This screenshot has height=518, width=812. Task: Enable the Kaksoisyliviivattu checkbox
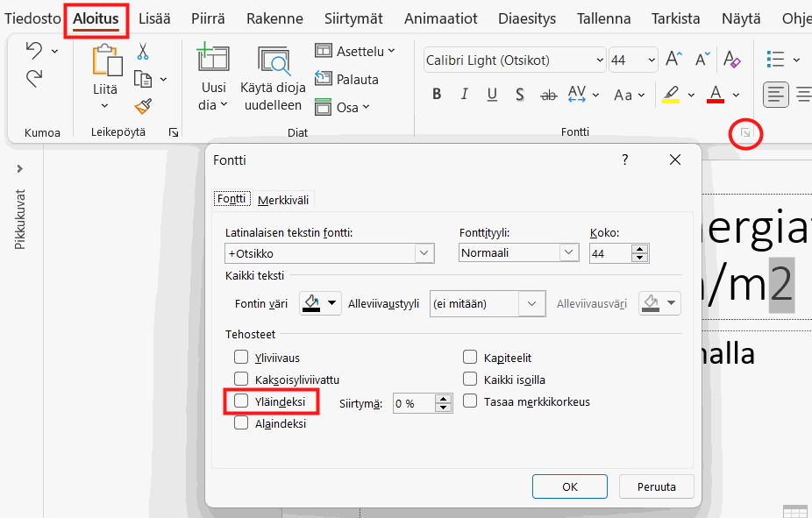pyautogui.click(x=241, y=379)
